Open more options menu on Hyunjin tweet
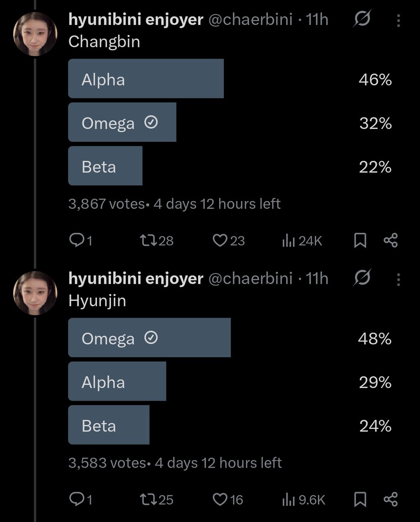Screen dimensions: 420x522 click(x=398, y=279)
